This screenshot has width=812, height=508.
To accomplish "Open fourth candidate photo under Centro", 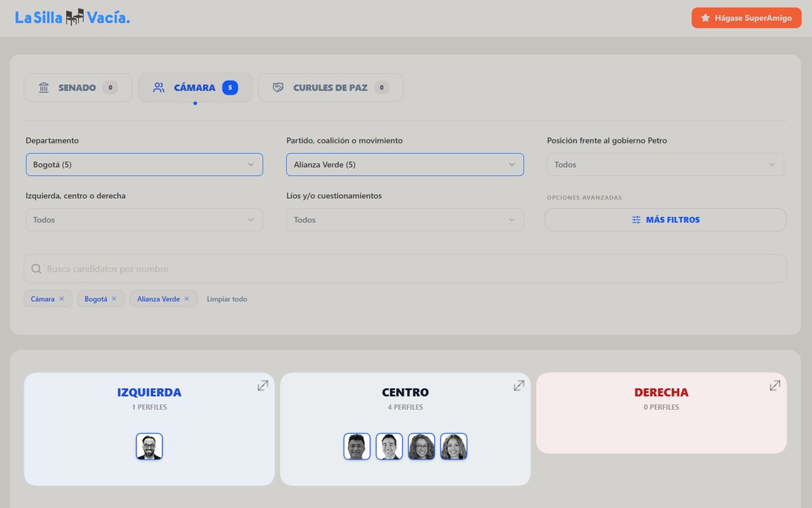I will (x=454, y=446).
